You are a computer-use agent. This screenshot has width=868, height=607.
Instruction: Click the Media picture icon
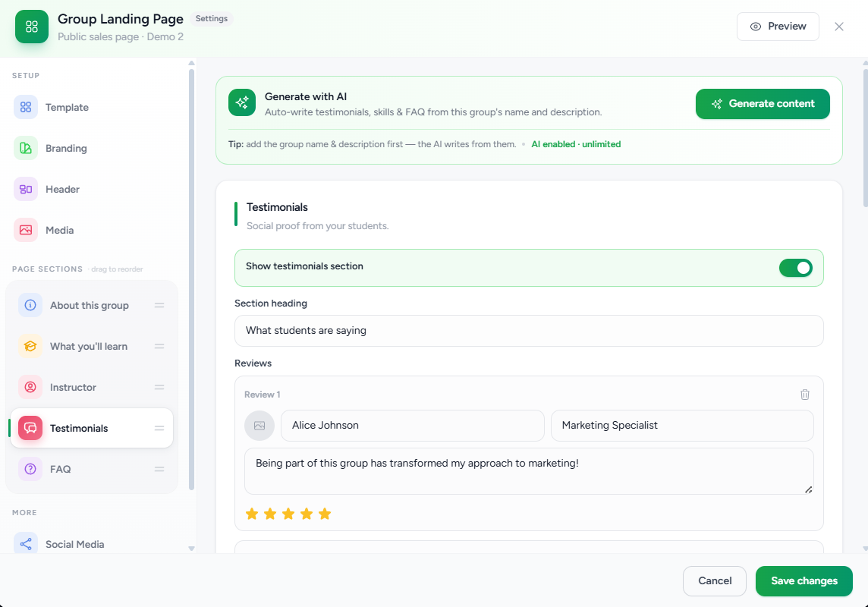[x=26, y=230]
